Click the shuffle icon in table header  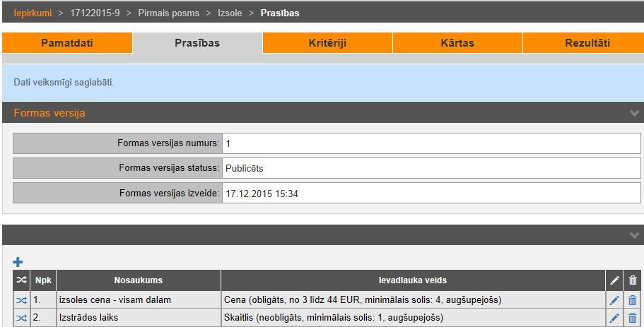21,280
